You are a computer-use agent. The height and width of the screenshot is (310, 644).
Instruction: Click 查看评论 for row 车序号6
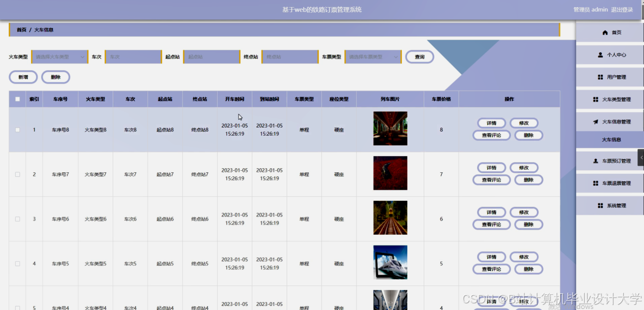pos(491,225)
